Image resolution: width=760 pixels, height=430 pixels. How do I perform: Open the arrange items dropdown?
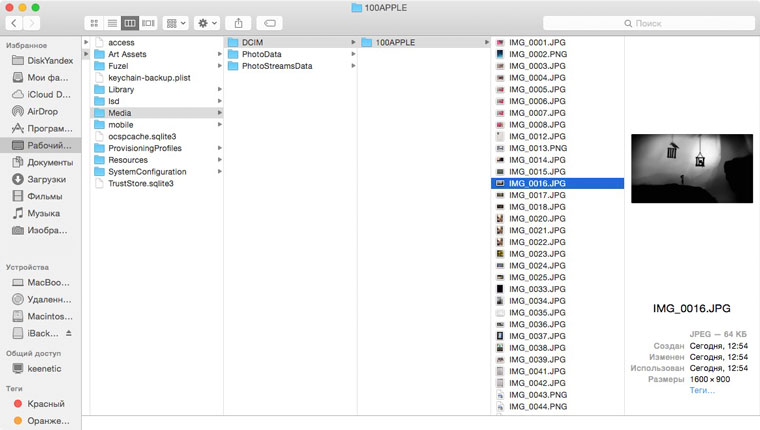point(176,22)
